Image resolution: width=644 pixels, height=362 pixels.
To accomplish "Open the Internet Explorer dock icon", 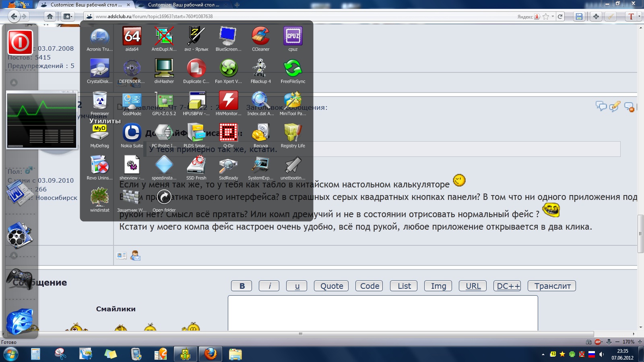I will pos(19,321).
